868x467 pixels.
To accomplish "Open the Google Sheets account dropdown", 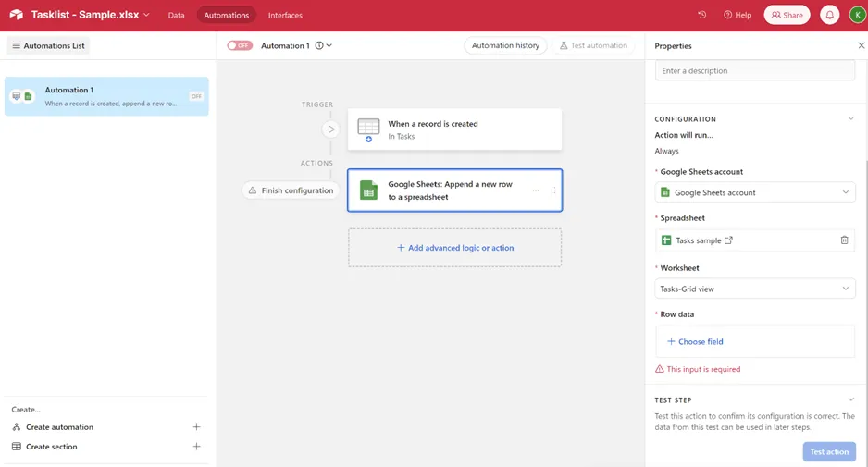I will [755, 192].
